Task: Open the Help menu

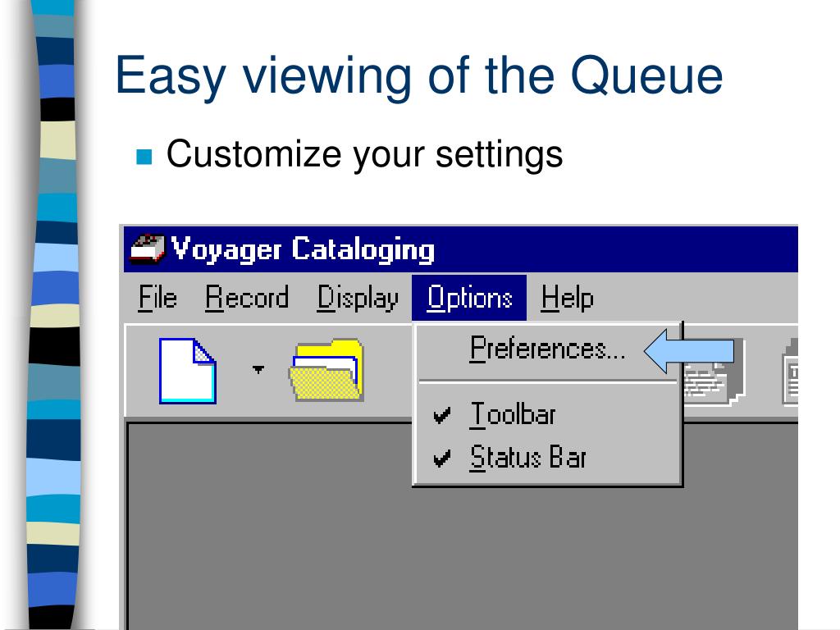Action: coord(567,298)
